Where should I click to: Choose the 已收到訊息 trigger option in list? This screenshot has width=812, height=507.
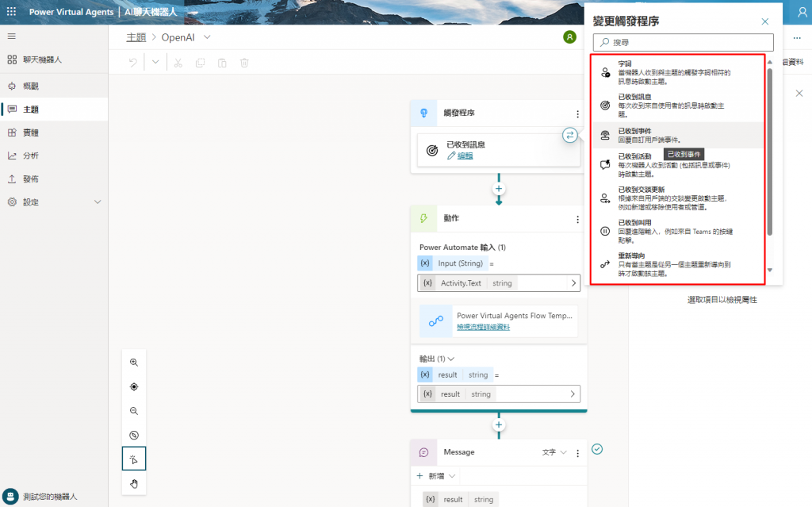(x=677, y=106)
